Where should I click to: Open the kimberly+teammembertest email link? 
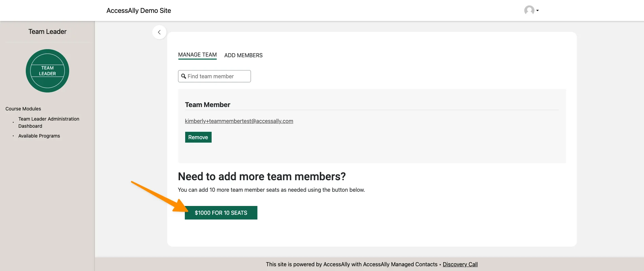point(239,121)
